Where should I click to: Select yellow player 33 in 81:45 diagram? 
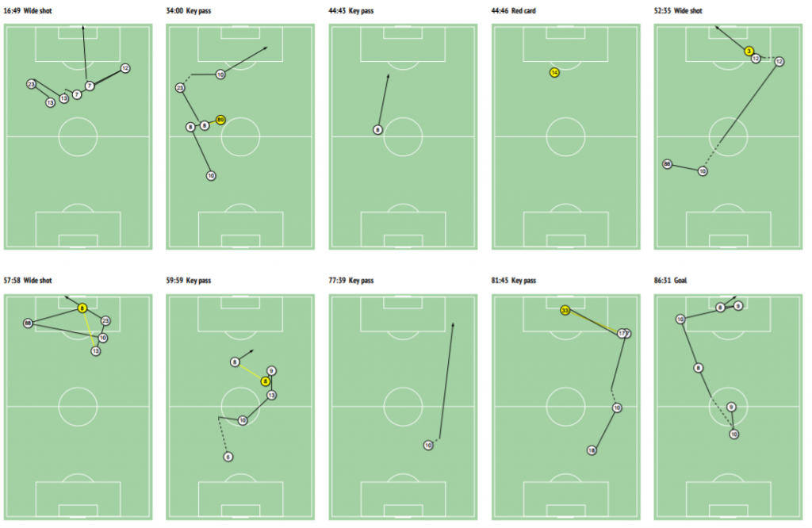(x=565, y=311)
